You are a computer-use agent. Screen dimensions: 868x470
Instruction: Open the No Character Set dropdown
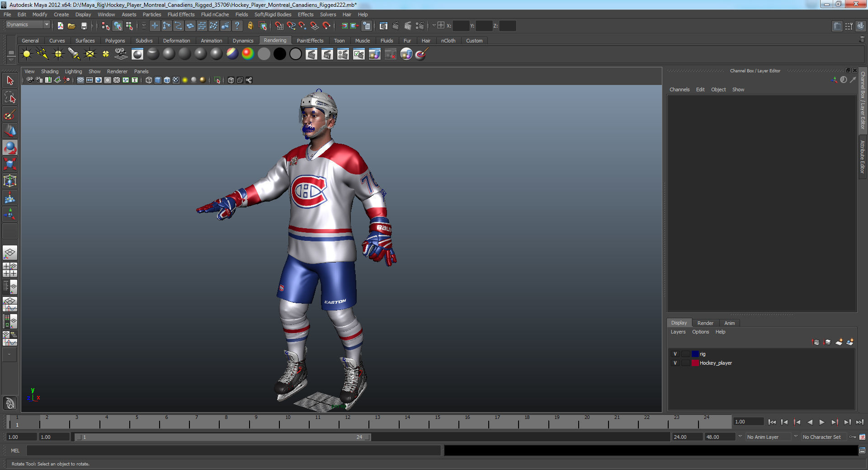825,437
